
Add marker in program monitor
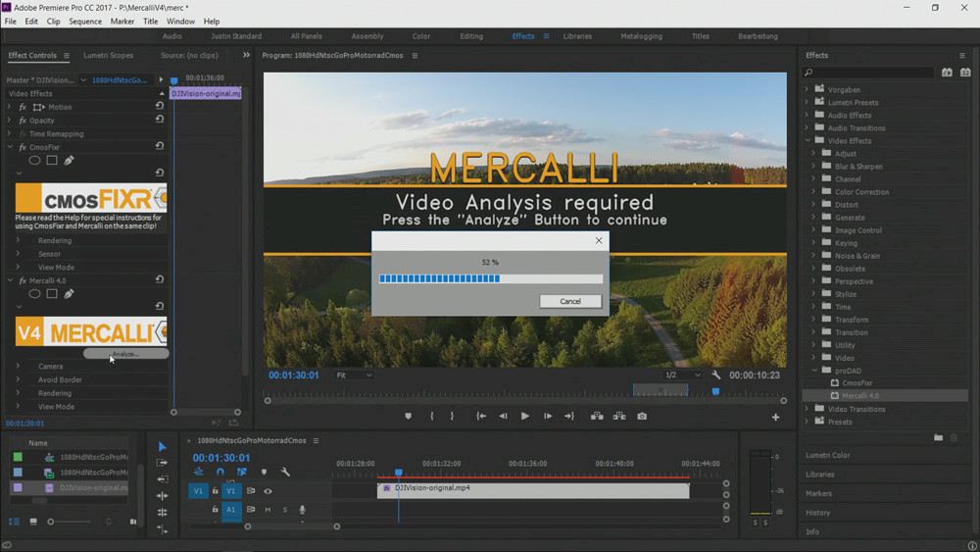(x=408, y=416)
